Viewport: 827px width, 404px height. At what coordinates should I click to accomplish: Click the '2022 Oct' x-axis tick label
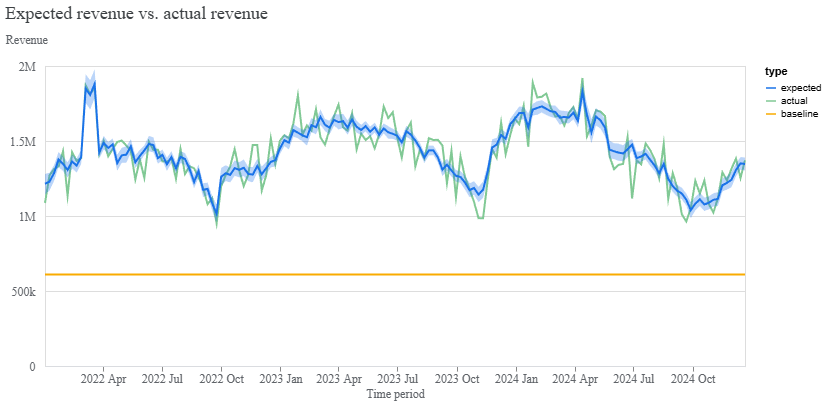point(221,379)
